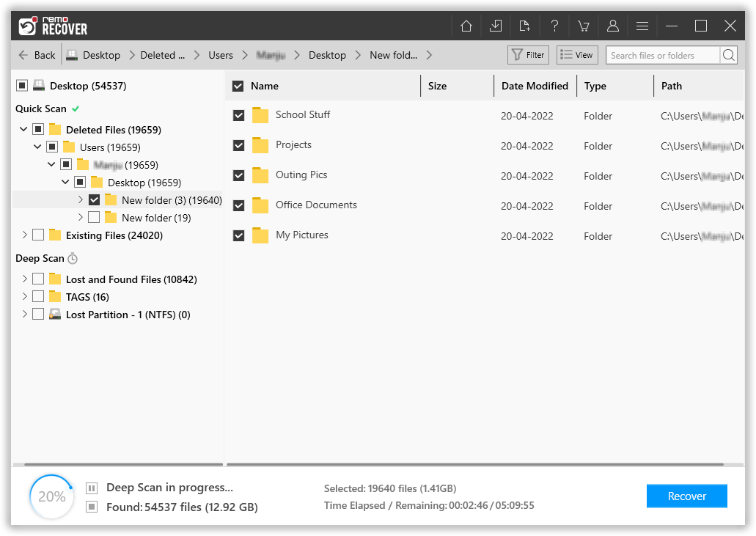The width and height of the screenshot is (756, 536).
Task: Click the 20% scan progress circle
Action: point(51,496)
